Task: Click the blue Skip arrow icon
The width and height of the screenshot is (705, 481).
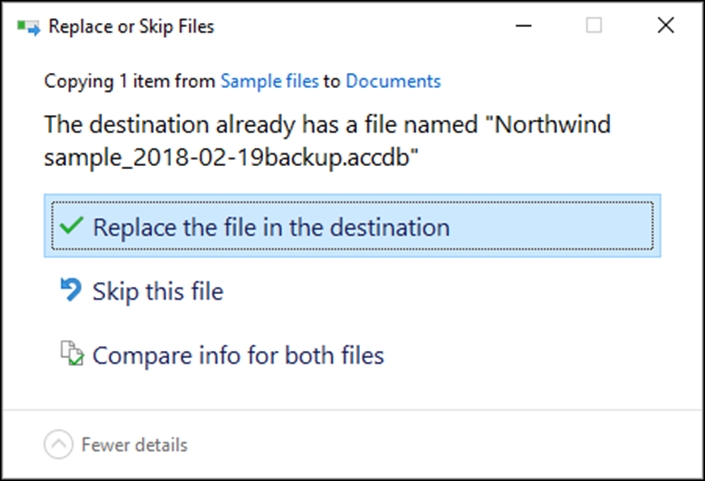Action: (x=71, y=290)
